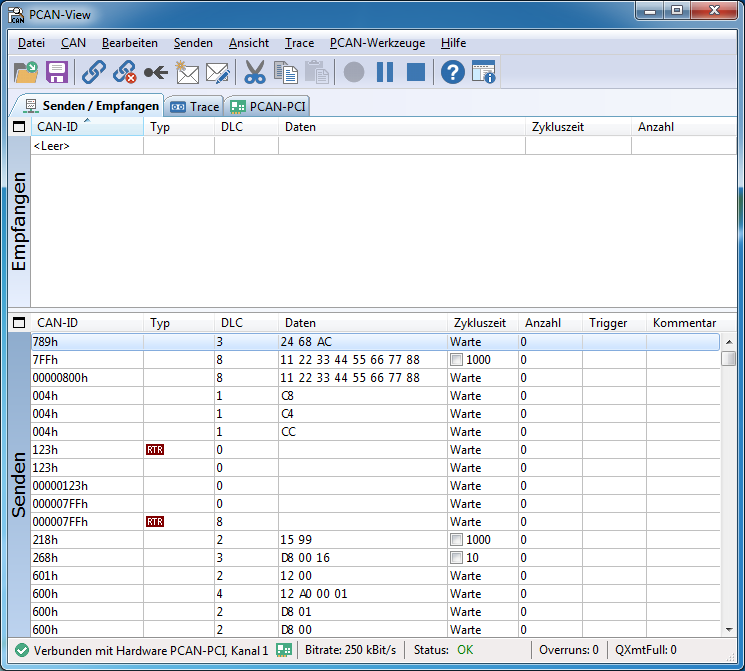
Task: Sort receive list by CAN-ID column header
Action: click(x=58, y=127)
